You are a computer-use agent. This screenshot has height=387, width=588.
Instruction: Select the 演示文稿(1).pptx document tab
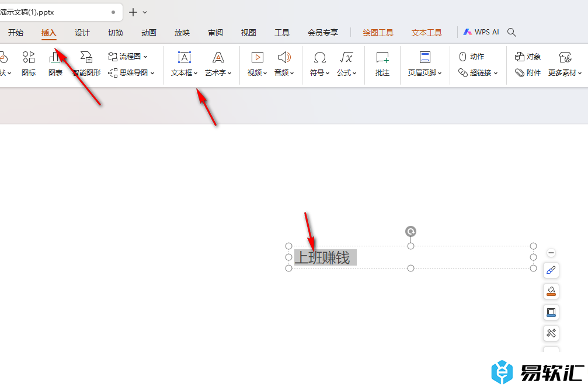pos(60,12)
